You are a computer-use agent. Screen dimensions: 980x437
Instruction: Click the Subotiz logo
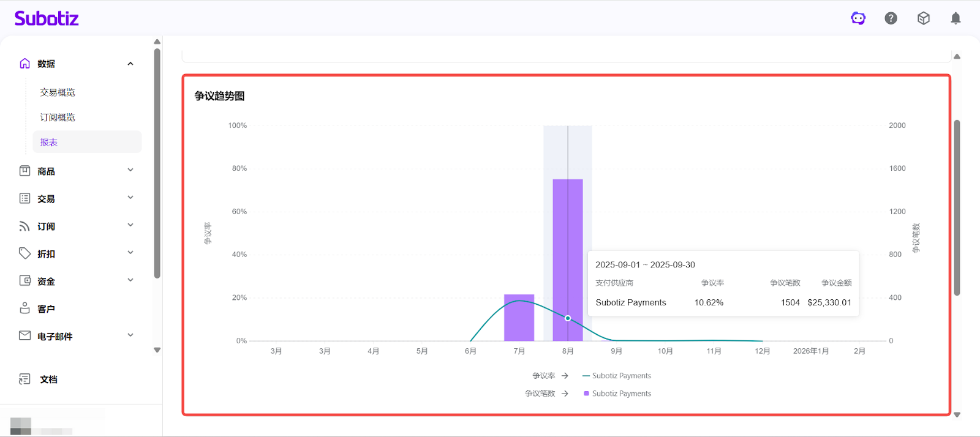[x=47, y=18]
